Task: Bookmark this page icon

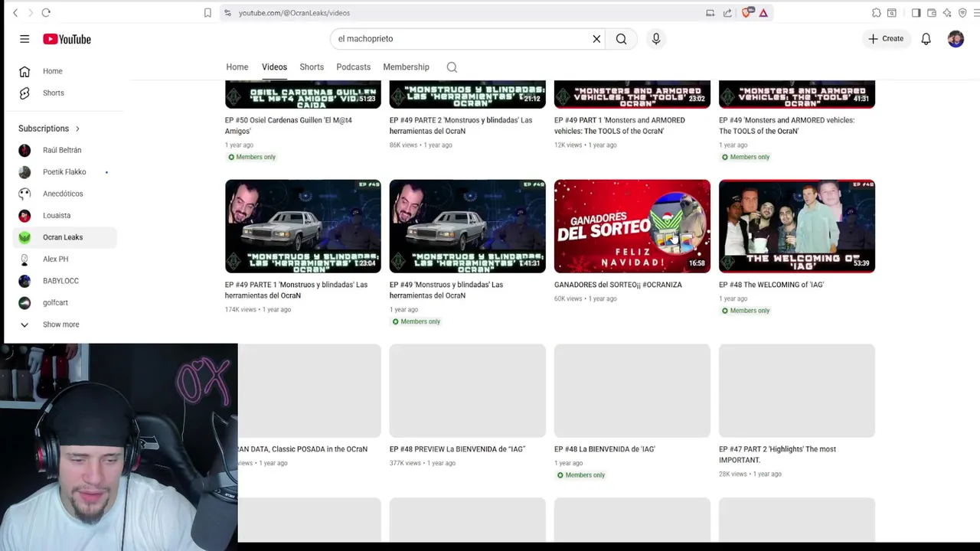Action: (x=207, y=13)
